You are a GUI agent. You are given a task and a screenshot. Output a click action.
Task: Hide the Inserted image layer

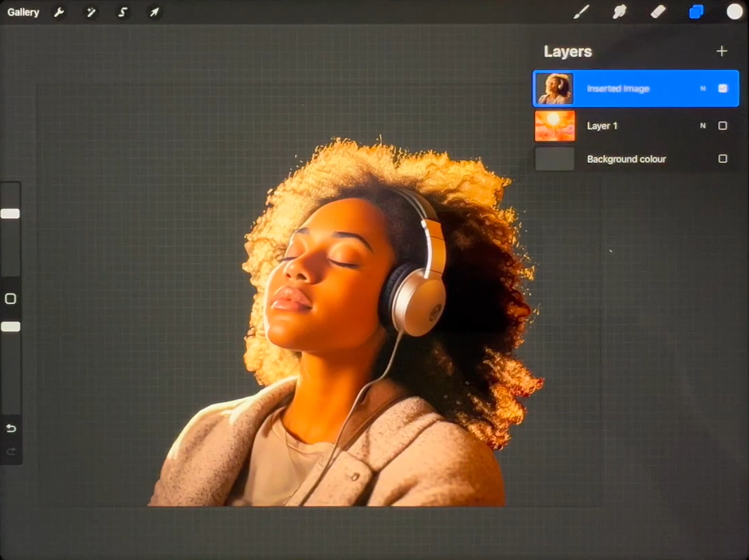[x=722, y=88]
